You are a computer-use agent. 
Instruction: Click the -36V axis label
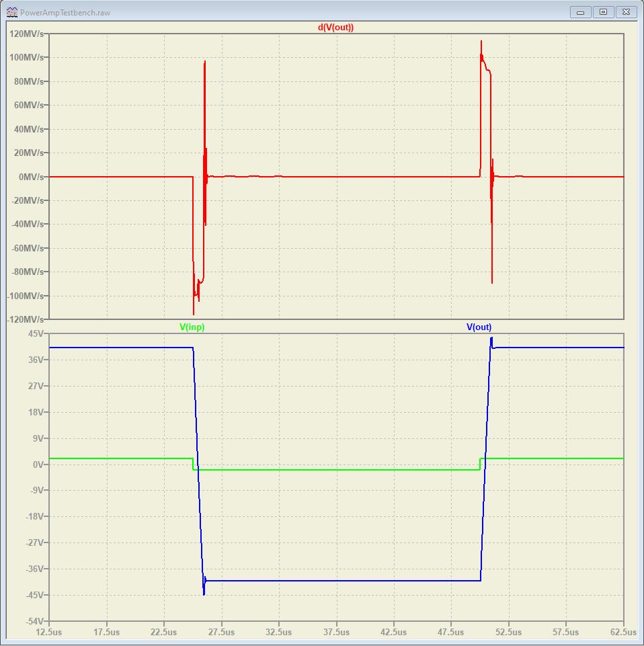(x=34, y=569)
